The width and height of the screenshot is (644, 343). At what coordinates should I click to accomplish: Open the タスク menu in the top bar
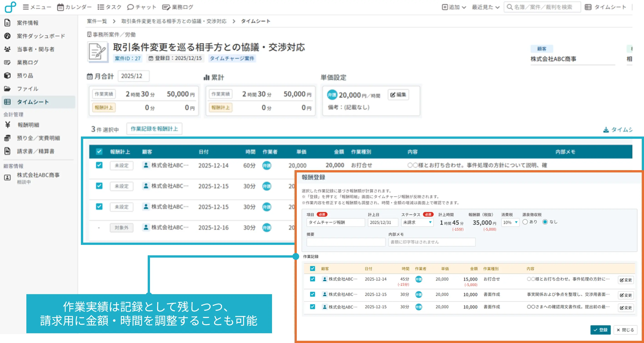(x=109, y=7)
